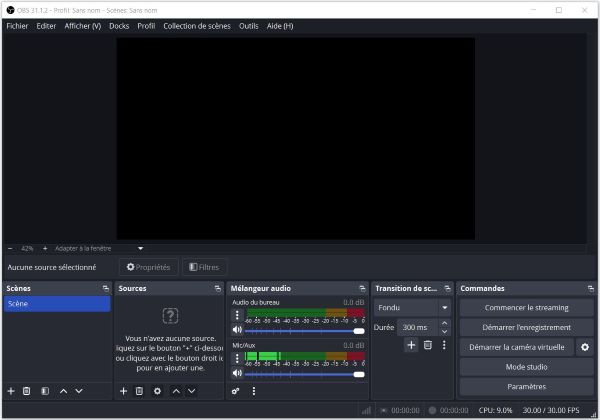600x420 pixels.
Task: Increase transition duration with up arrow
Action: click(444, 323)
